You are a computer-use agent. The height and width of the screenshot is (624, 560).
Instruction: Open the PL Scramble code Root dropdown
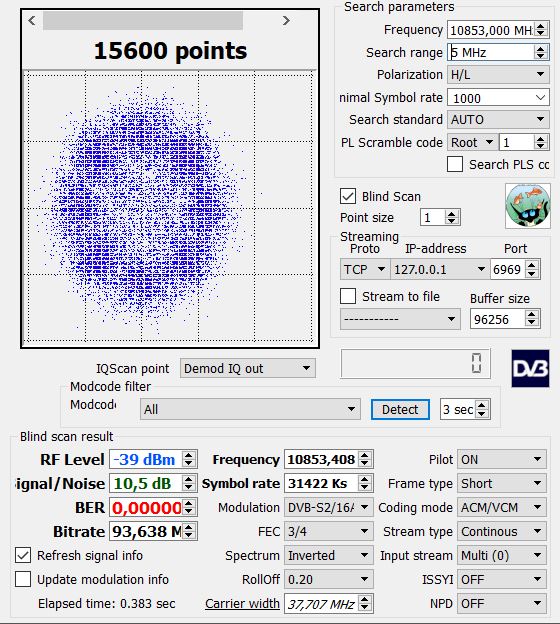click(472, 142)
